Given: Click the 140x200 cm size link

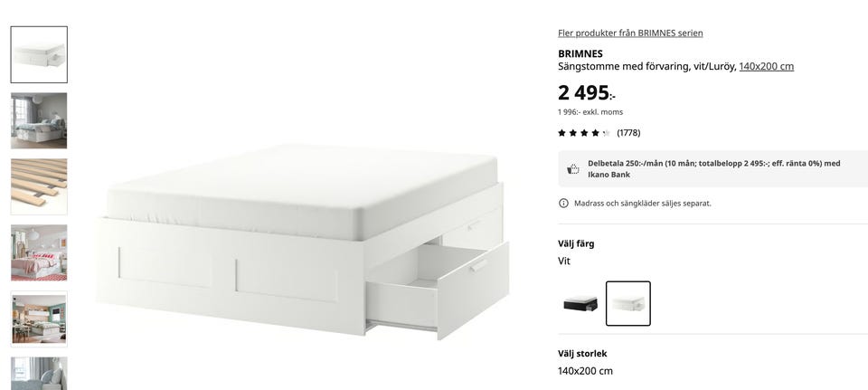Looking at the screenshot, I should [766, 66].
